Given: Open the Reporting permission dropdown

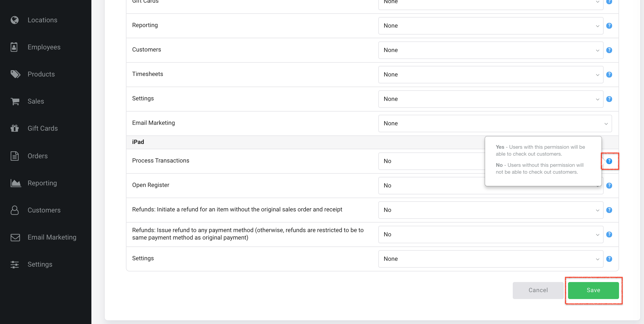Looking at the screenshot, I should point(491,26).
